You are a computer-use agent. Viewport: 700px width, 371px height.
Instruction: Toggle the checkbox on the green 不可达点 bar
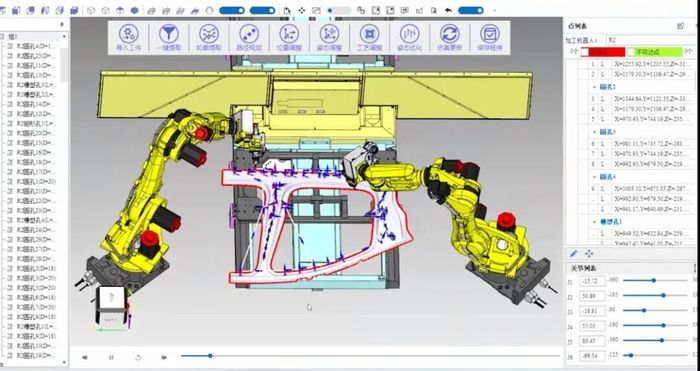click(631, 52)
